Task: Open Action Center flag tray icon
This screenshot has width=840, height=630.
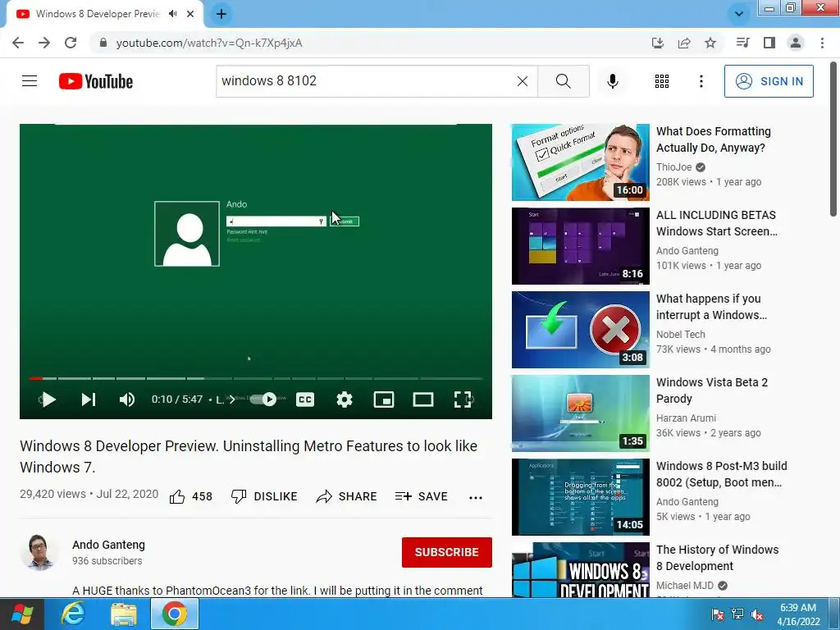Action: tap(718, 614)
